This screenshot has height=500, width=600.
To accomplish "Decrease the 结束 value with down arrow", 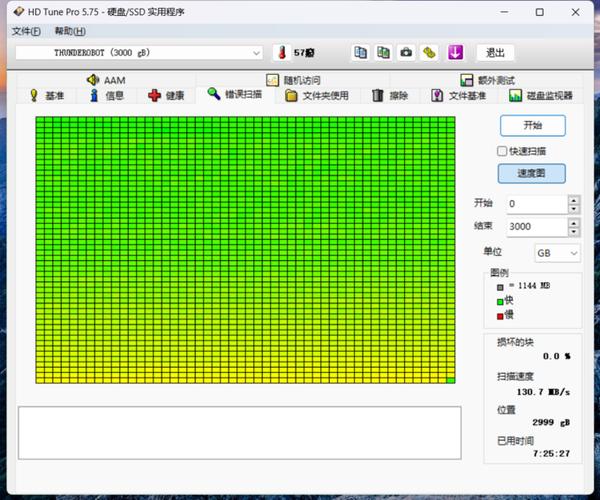I will (574, 231).
